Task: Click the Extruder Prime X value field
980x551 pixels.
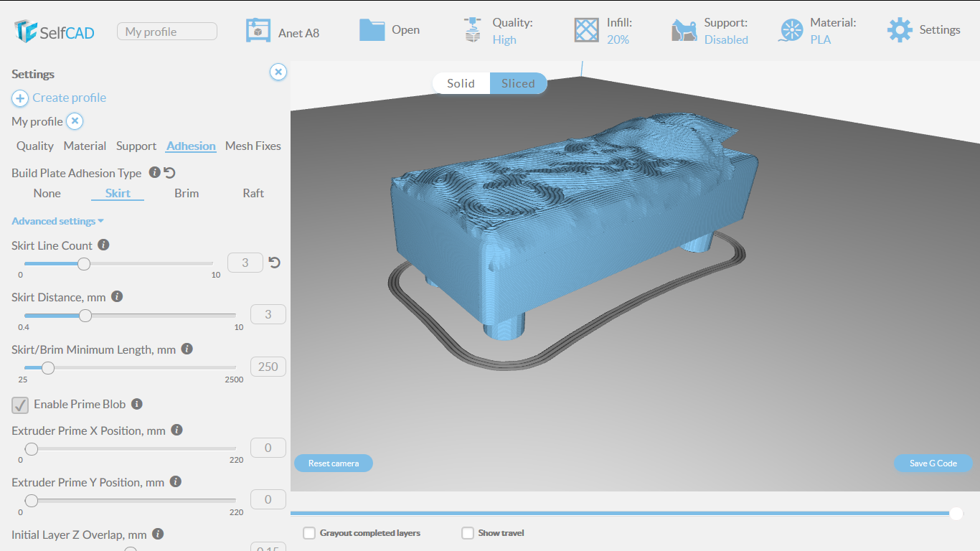Action: point(268,448)
